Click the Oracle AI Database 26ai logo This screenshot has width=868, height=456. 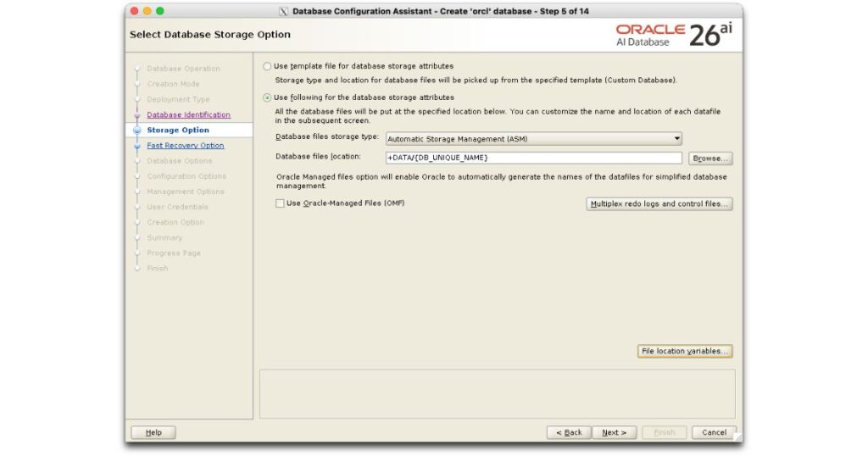coord(674,35)
